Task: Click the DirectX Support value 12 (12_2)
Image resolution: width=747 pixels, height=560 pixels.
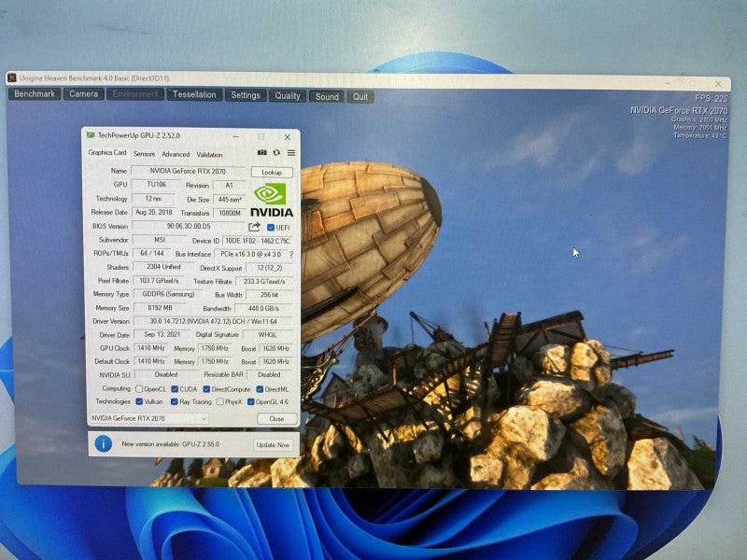Action: [269, 268]
